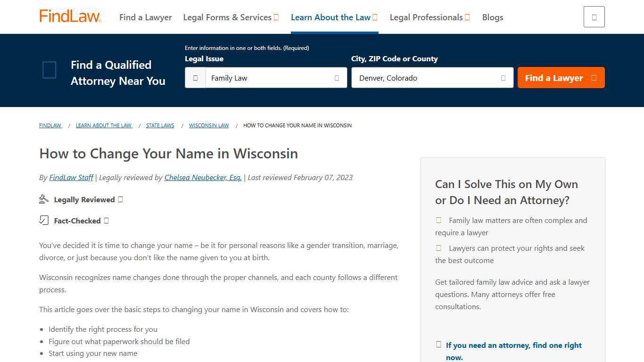Open site search via magnifier icon top right

click(x=594, y=16)
